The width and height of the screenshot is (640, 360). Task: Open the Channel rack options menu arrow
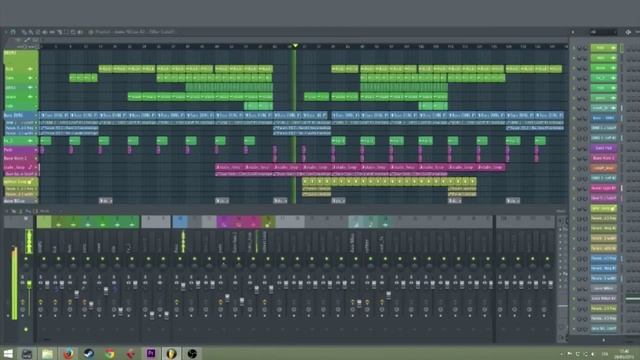click(x=573, y=31)
